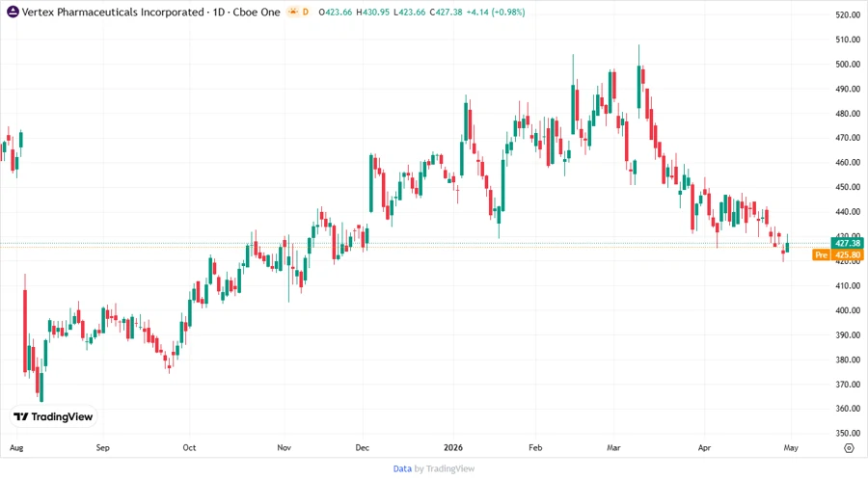Click the 370.00 price scale label
The image size is (868, 480).
tap(848, 384)
